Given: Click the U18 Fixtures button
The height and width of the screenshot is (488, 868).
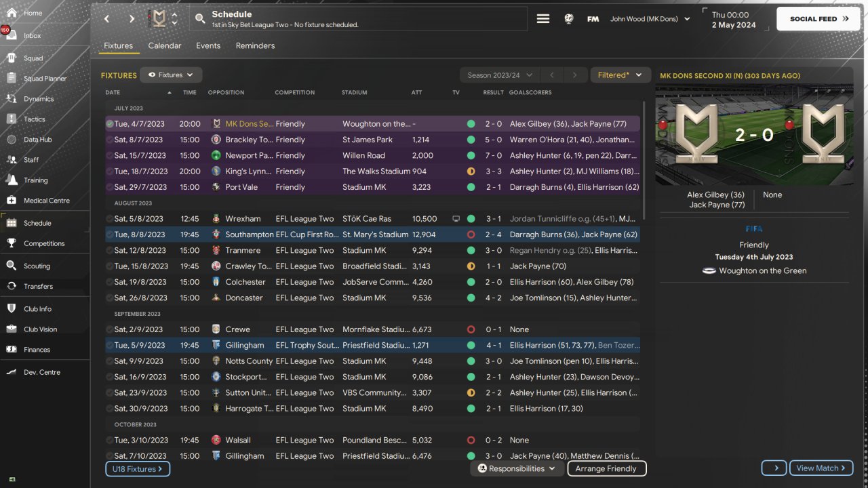Looking at the screenshot, I should [x=138, y=468].
